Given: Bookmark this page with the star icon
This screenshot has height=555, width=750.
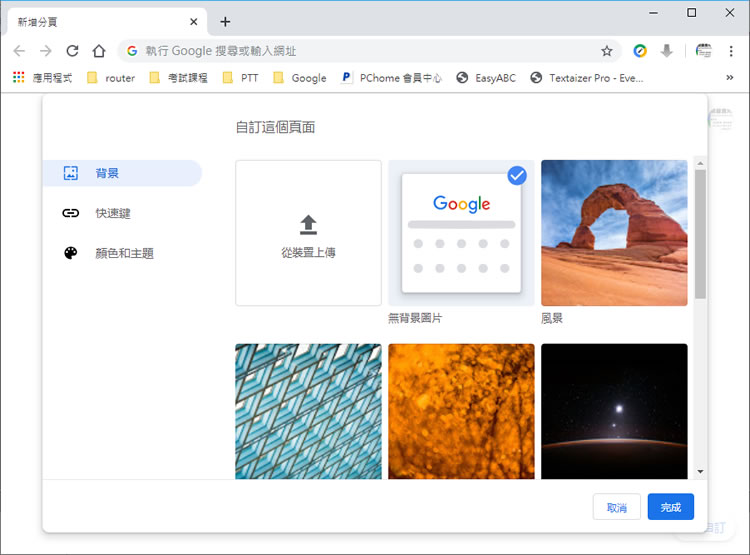Looking at the screenshot, I should [607, 51].
